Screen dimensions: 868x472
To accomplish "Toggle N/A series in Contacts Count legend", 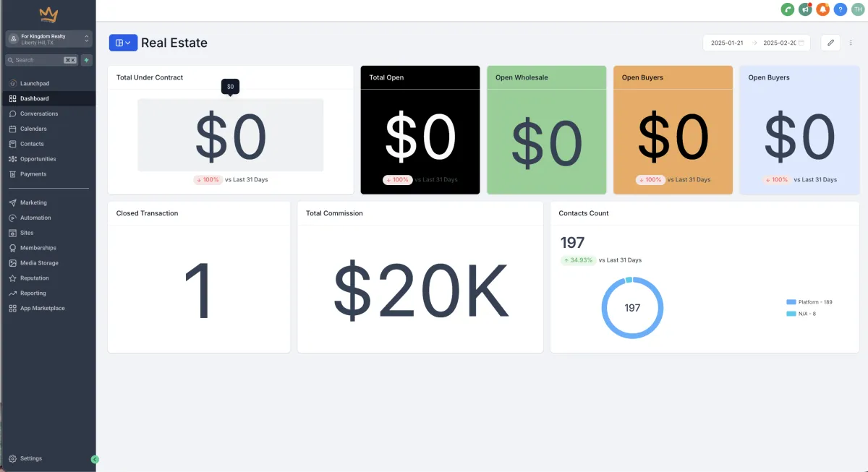I will [801, 314].
